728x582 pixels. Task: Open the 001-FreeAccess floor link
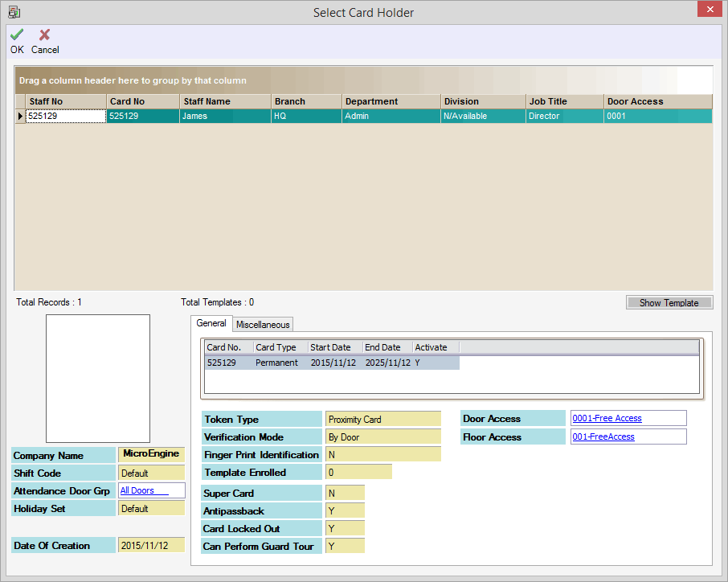point(603,436)
